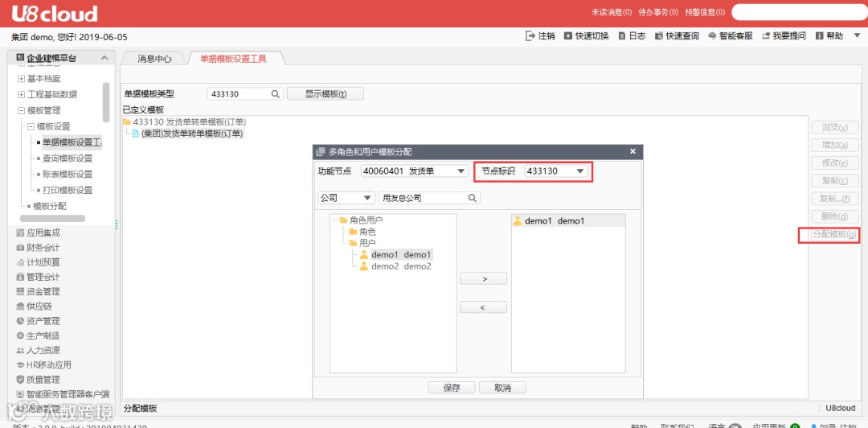Move selected user right with > button
The width and height of the screenshot is (868, 428).
[x=484, y=279]
